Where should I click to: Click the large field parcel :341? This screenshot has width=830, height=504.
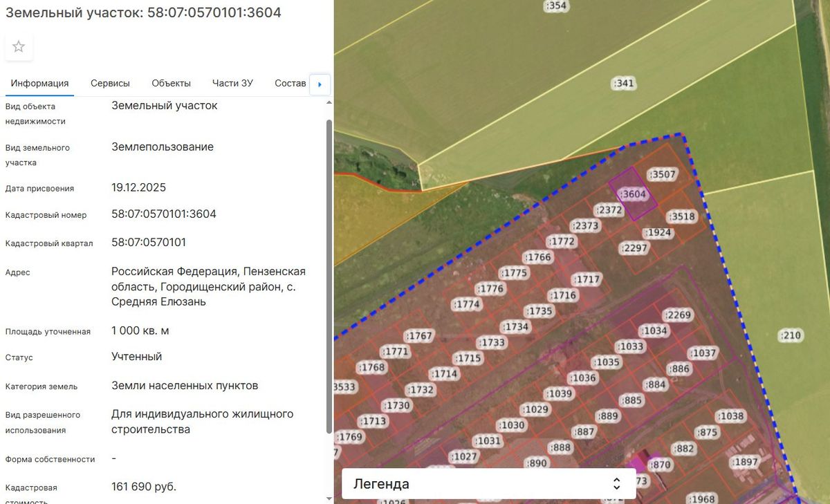624,84
